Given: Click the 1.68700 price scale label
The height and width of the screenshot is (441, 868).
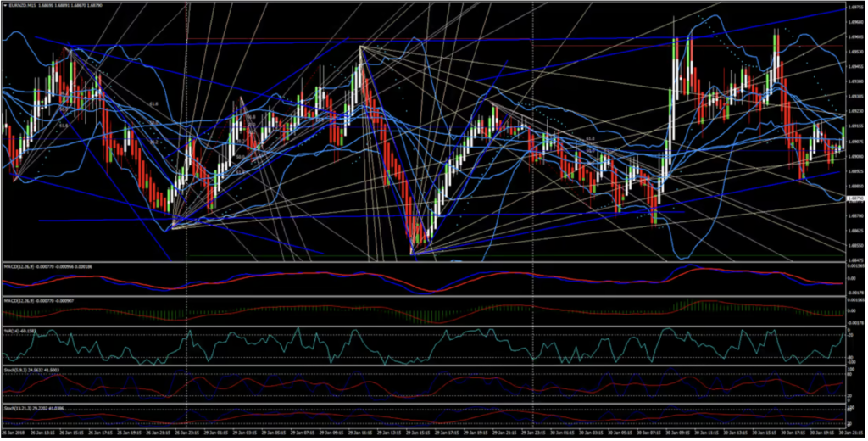Looking at the screenshot, I should click(855, 215).
